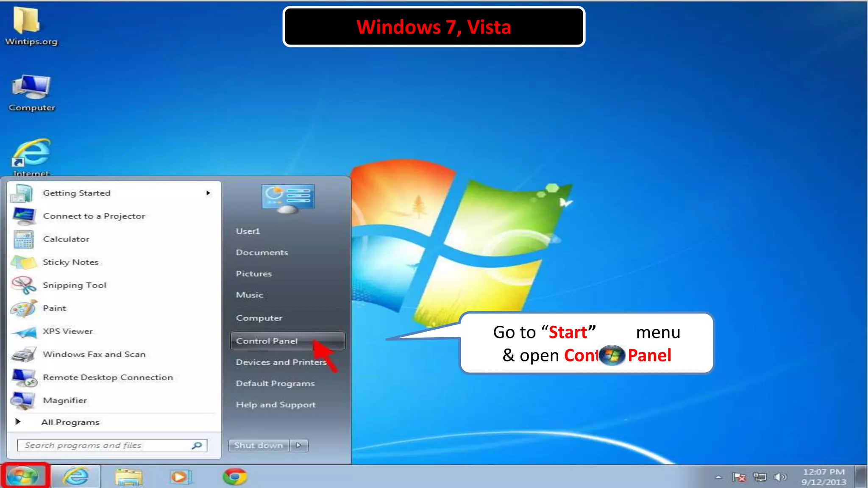Open Action Center flag tray icon

(x=739, y=477)
